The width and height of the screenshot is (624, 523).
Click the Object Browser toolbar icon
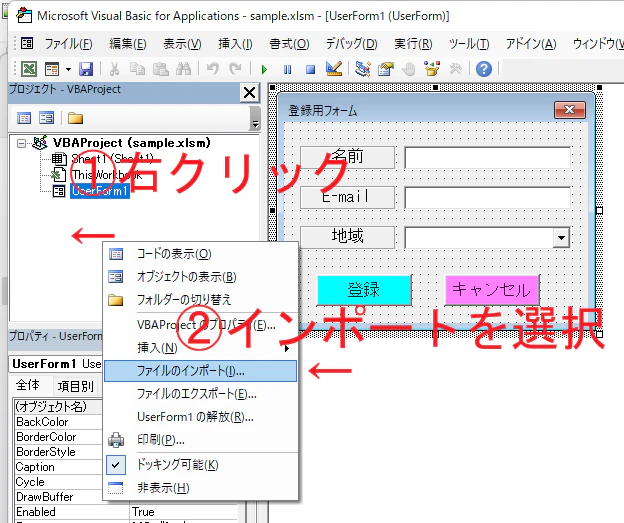coord(432,68)
